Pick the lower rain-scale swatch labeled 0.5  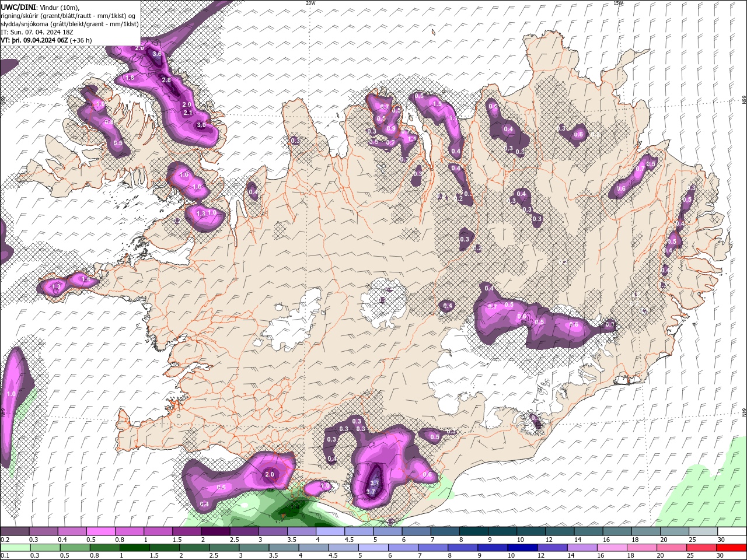click(x=75, y=548)
